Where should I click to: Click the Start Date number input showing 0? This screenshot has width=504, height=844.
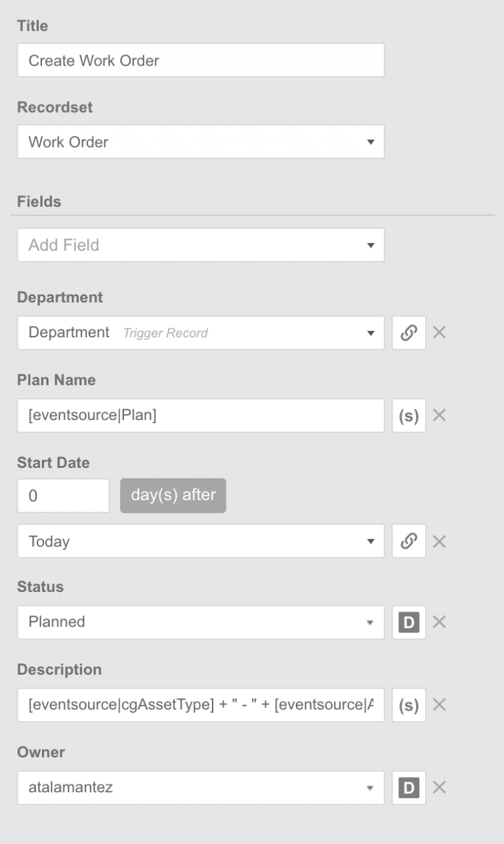coord(63,496)
